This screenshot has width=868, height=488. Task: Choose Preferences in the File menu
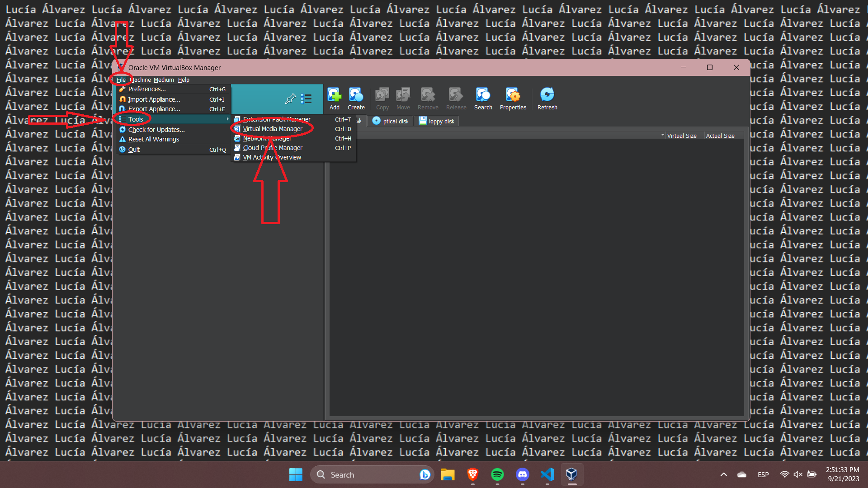click(x=147, y=89)
